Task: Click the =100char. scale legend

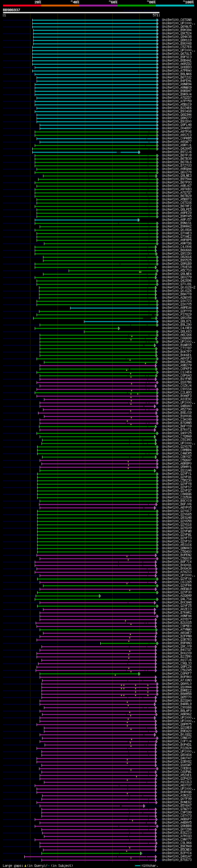Action: point(146,865)
